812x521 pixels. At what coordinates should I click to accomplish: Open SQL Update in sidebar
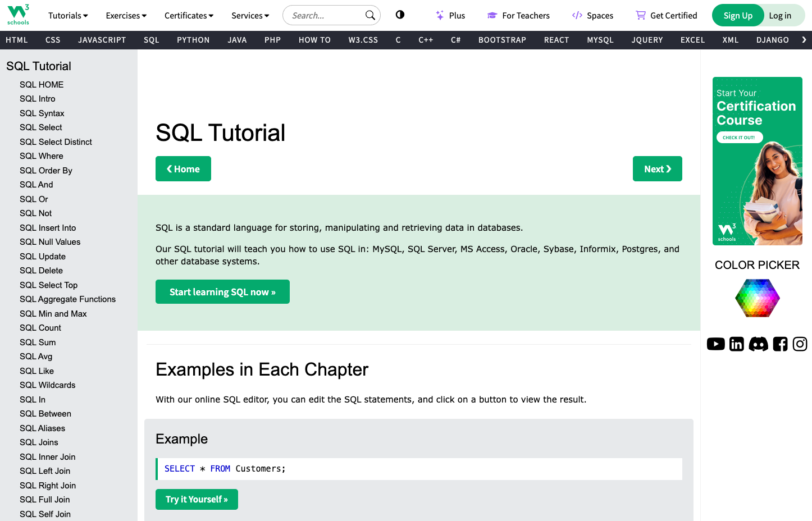(43, 257)
